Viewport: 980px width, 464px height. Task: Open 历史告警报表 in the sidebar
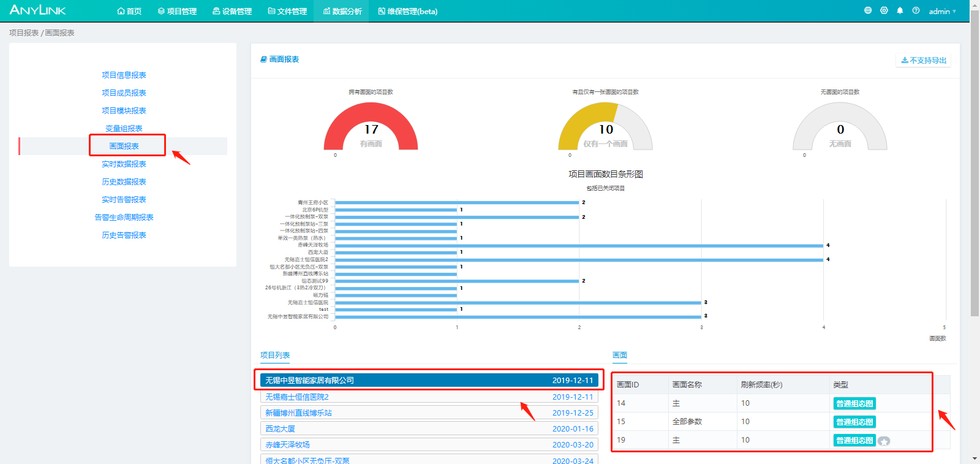pyautogui.click(x=124, y=235)
